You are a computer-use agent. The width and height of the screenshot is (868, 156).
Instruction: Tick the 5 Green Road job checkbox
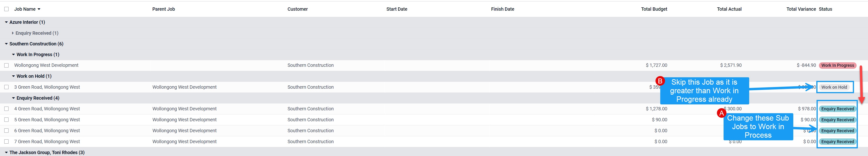click(6, 120)
